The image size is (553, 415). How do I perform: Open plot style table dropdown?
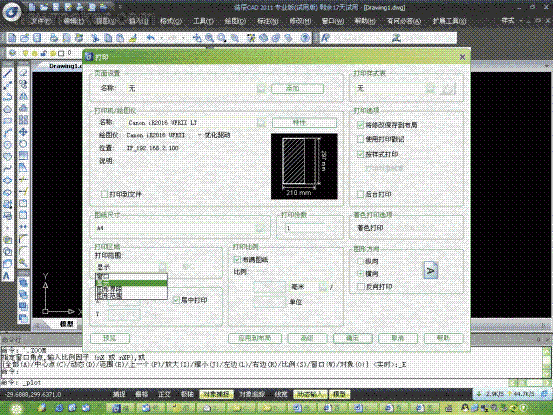[x=430, y=88]
